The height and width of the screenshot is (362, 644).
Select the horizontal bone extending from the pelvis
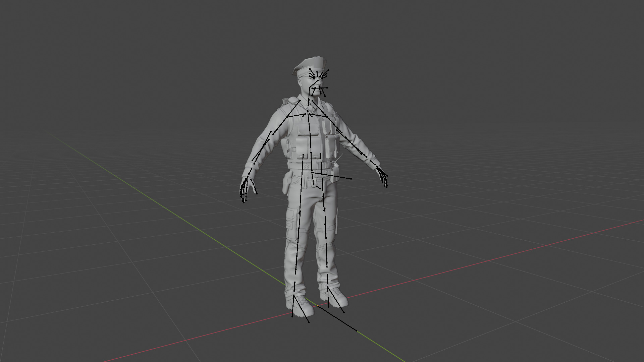tap(331, 175)
